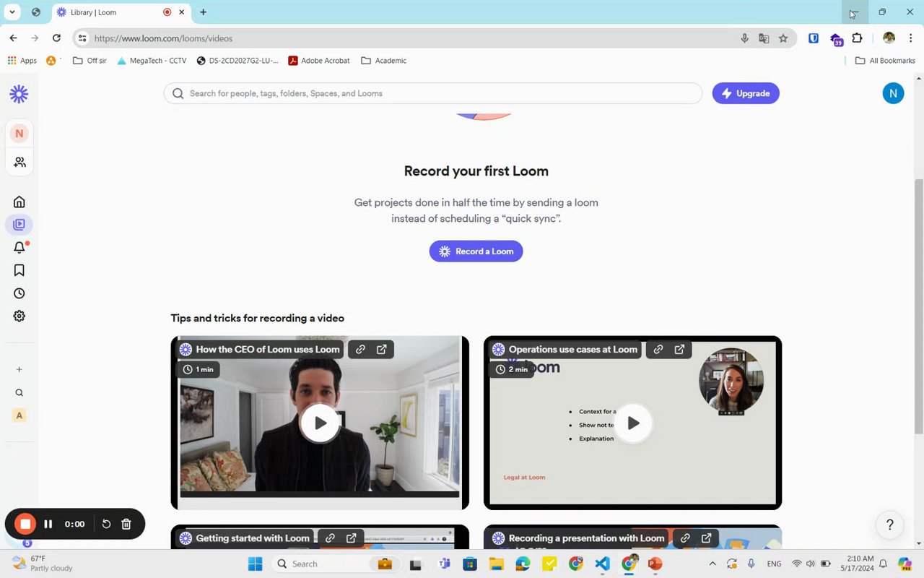This screenshot has height=578, width=924.
Task: Open the A space badge in sidebar
Action: click(19, 415)
